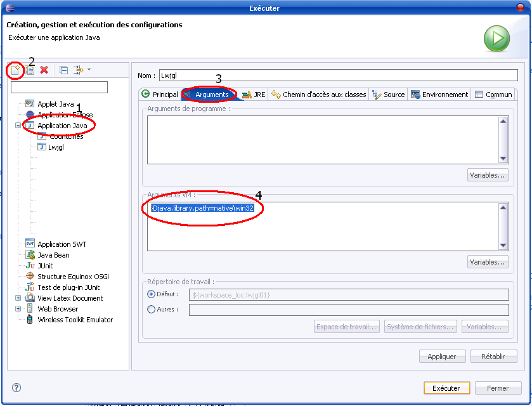Select the Applet Java configuration type
Screen dimensions: 532x406
click(55, 104)
